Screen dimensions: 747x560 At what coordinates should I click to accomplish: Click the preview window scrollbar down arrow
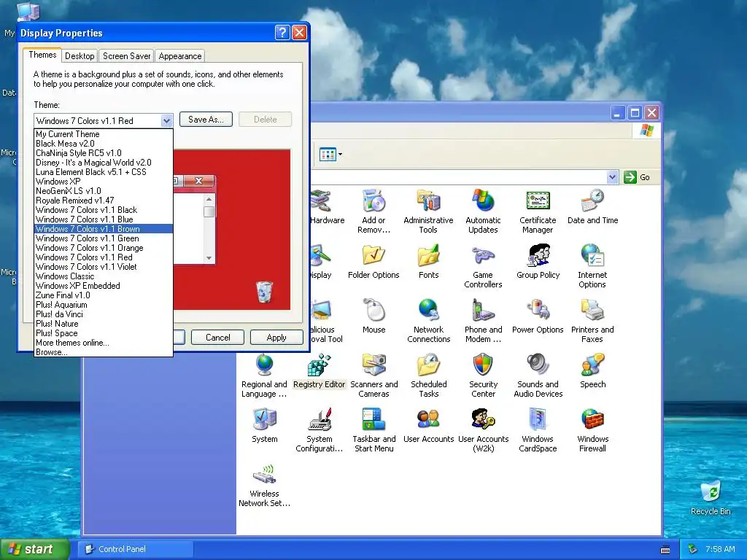point(209,258)
